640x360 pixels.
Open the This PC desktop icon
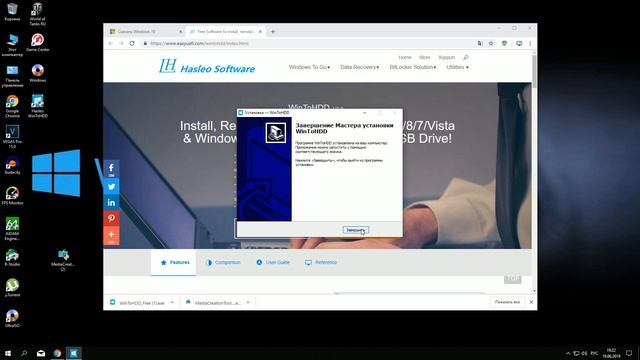pyautogui.click(x=12, y=44)
